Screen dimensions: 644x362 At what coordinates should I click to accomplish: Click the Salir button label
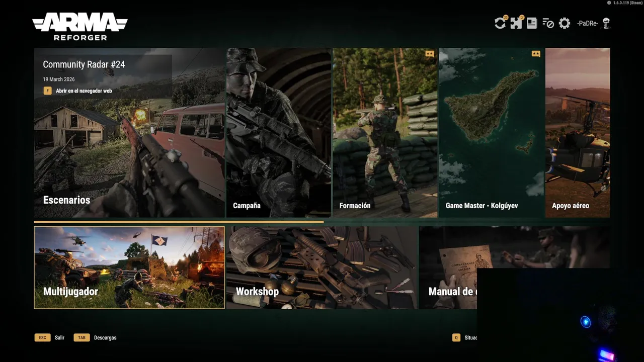(60, 337)
